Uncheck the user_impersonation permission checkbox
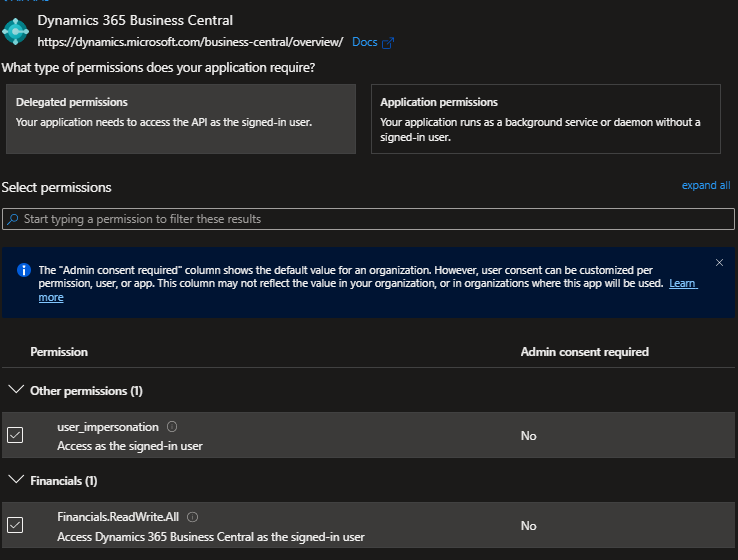This screenshot has width=738, height=560. pyautogui.click(x=15, y=435)
